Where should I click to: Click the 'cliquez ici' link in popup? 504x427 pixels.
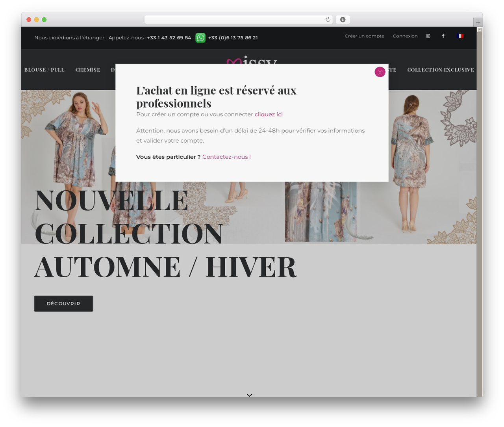click(269, 114)
